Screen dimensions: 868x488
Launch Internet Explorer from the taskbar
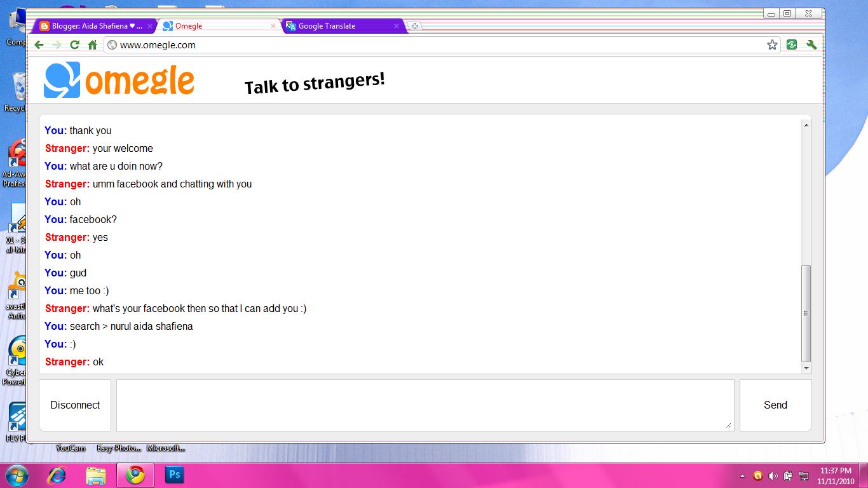click(x=57, y=475)
